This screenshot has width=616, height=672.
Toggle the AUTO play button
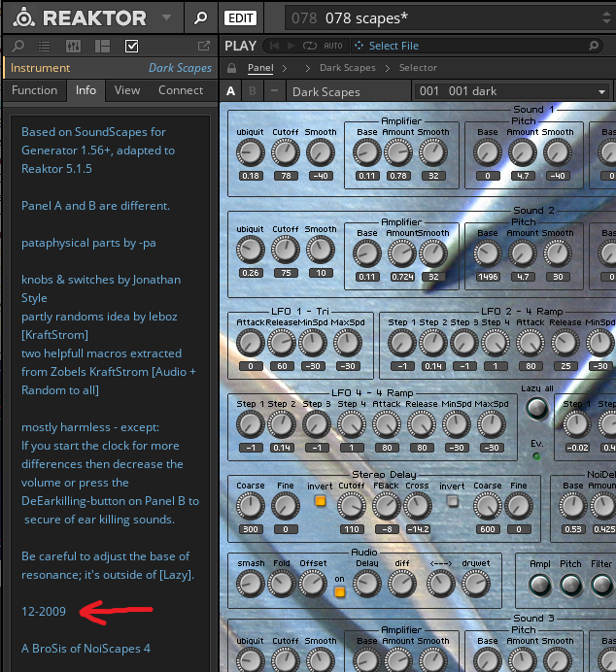pyautogui.click(x=333, y=46)
